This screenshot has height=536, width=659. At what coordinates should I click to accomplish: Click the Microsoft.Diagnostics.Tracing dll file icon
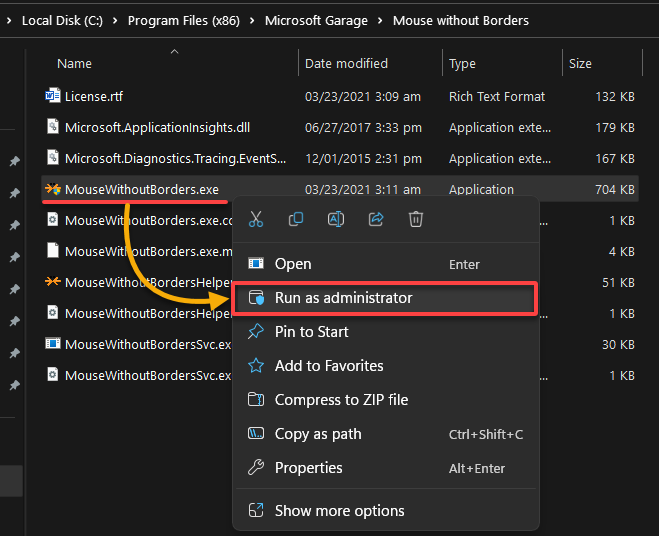53,158
